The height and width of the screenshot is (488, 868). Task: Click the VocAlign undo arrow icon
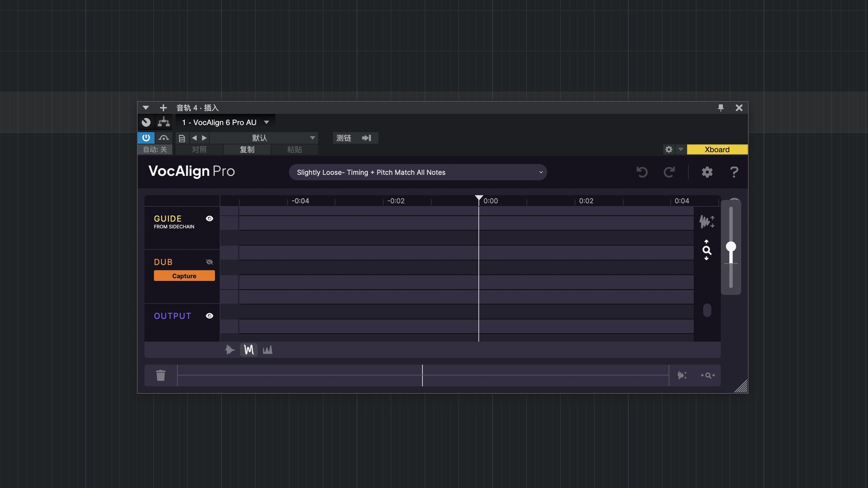[x=642, y=172]
